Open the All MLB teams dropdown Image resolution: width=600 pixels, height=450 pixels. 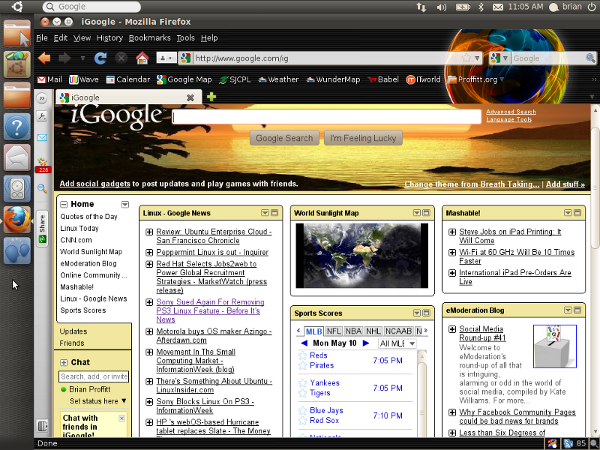point(397,343)
